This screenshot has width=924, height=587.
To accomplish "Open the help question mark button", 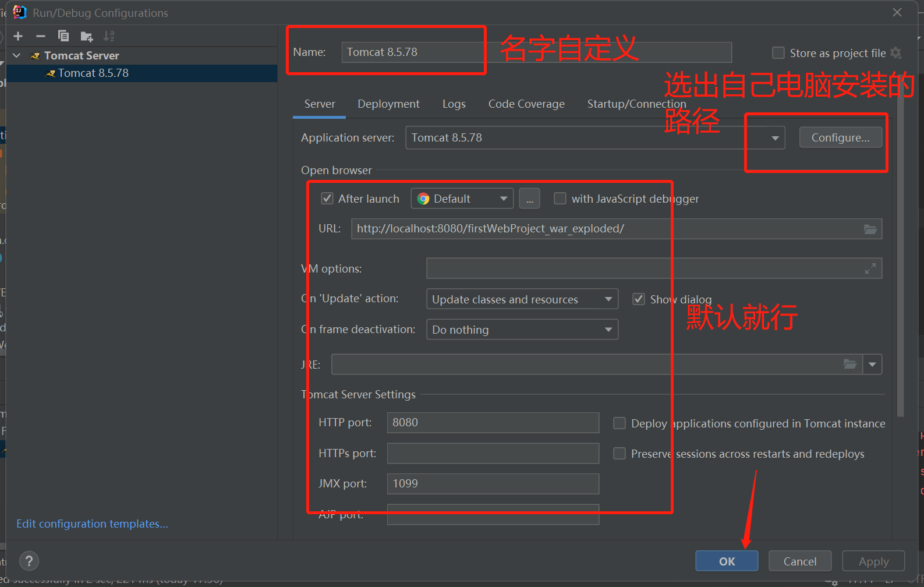I will (x=29, y=561).
